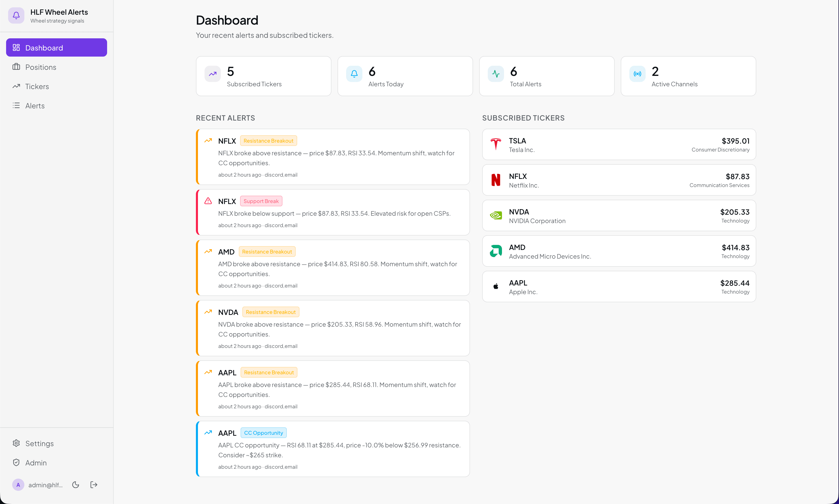
Task: Click the CC Opportunity blue trend icon
Action: click(208, 433)
